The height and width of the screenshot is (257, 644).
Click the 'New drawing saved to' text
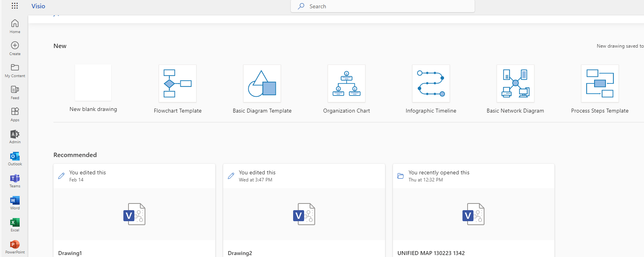pyautogui.click(x=620, y=46)
